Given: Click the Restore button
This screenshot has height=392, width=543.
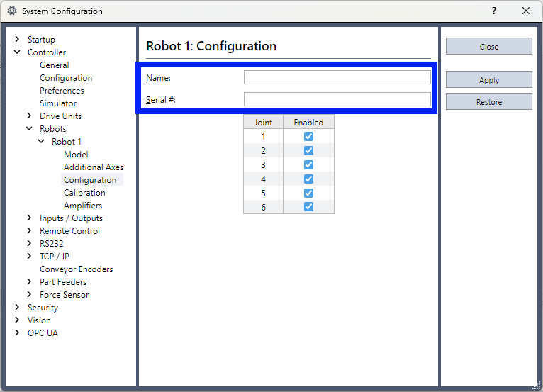Looking at the screenshot, I should pos(488,102).
